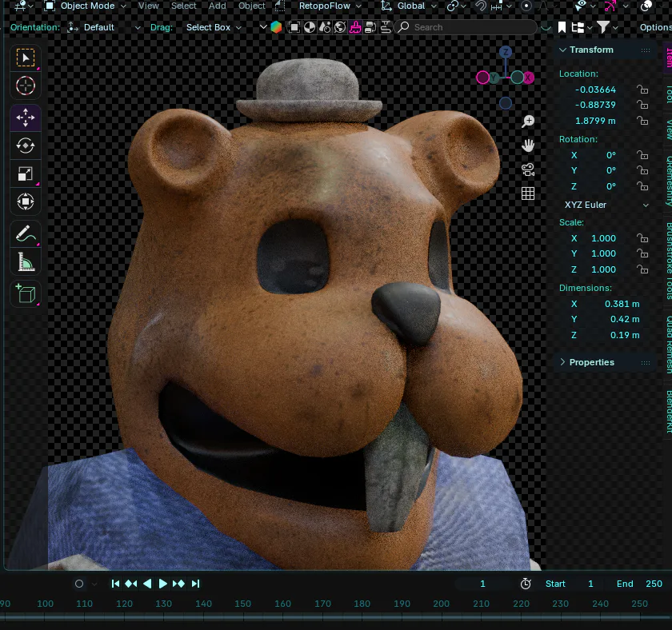Open the Add menu
The height and width of the screenshot is (630, 672).
click(x=218, y=6)
